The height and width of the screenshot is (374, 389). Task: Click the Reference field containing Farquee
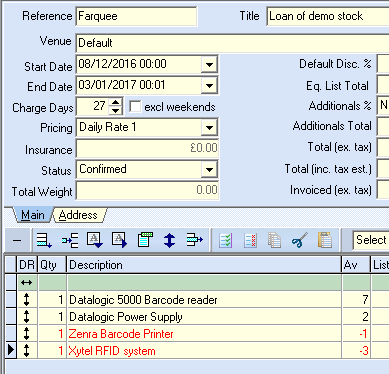(136, 16)
